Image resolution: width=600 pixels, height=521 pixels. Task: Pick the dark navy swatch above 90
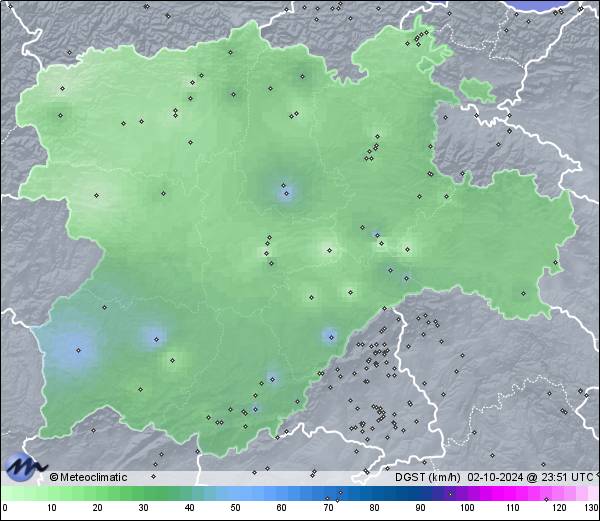420,493
